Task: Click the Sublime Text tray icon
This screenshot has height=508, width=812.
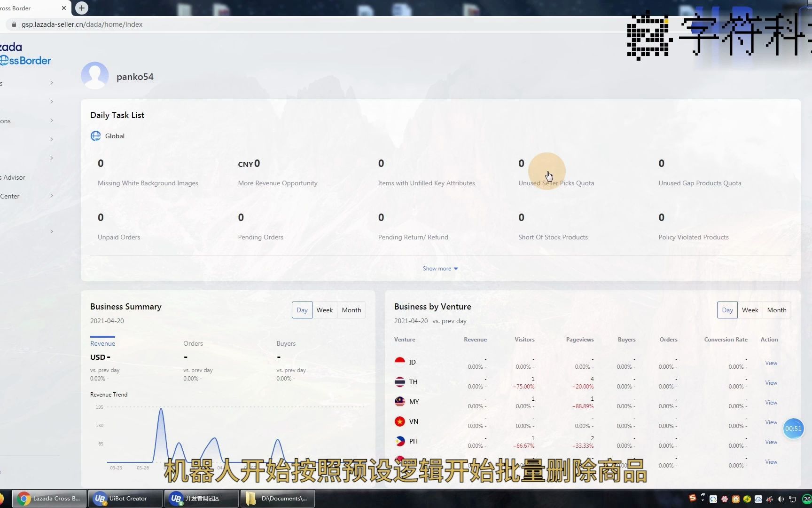Action: coord(693,498)
